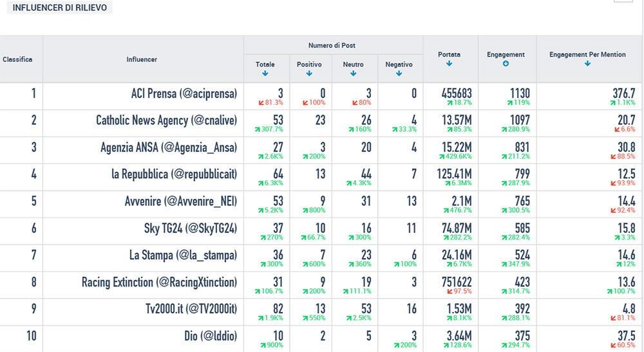This screenshot has width=644, height=352.
Task: Open the Influencer di Rilievo tab
Action: pyautogui.click(x=59, y=7)
